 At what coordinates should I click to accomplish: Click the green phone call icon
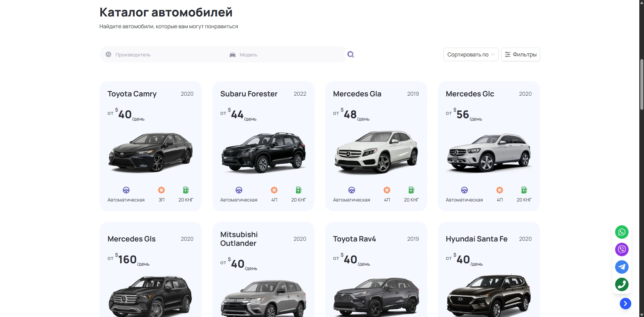point(622,284)
